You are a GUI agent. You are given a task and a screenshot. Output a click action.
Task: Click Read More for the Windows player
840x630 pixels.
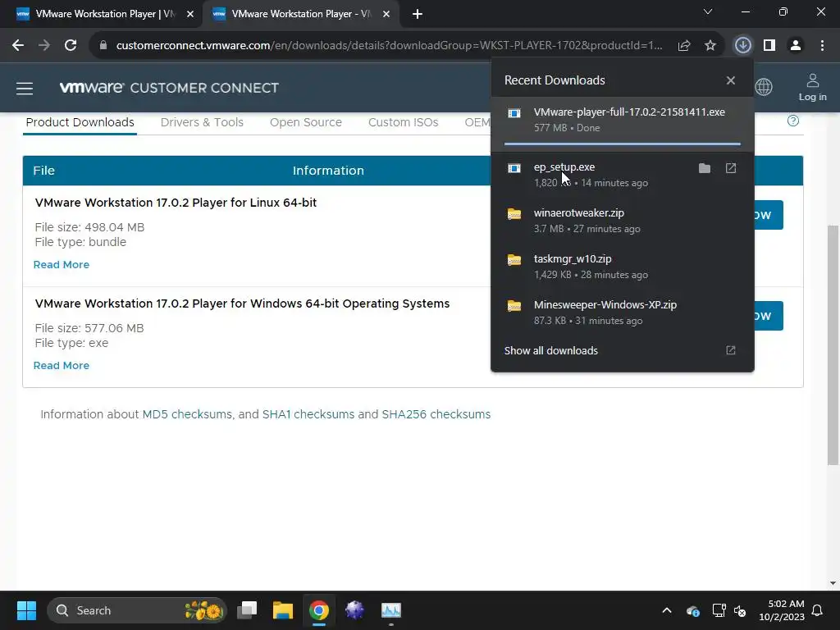[x=62, y=365]
